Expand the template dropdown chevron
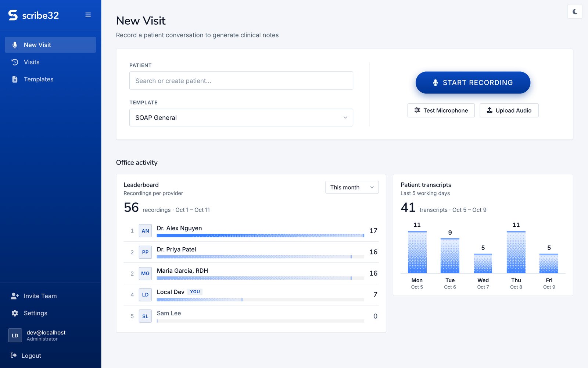Image resolution: width=588 pixels, height=368 pixels. pos(345,117)
